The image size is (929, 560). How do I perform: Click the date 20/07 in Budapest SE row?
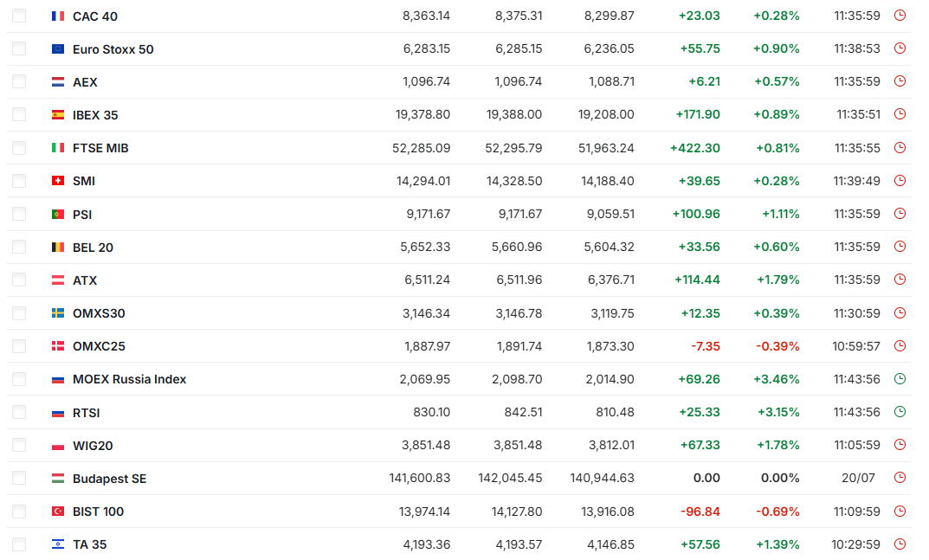pyautogui.click(x=858, y=479)
